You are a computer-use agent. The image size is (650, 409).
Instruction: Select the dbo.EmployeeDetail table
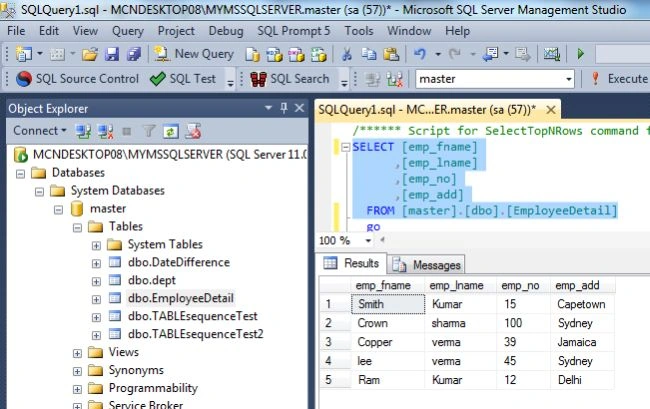click(181, 298)
